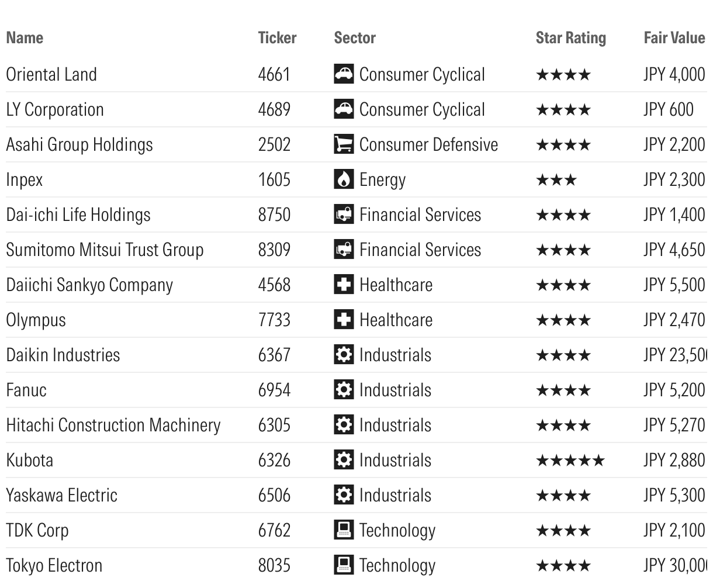This screenshot has height=588, width=713.
Task: Open the Oriental Land stock name
Action: coord(51,74)
